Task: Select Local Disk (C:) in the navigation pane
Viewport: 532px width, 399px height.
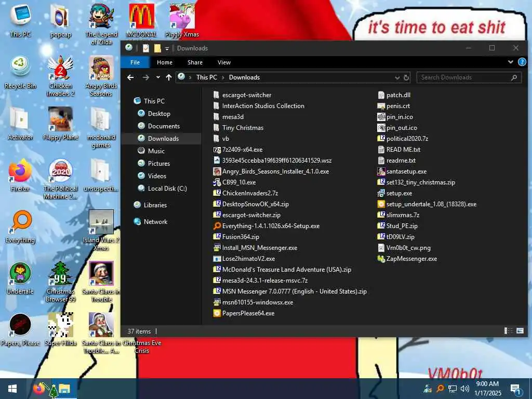Action: (x=167, y=188)
